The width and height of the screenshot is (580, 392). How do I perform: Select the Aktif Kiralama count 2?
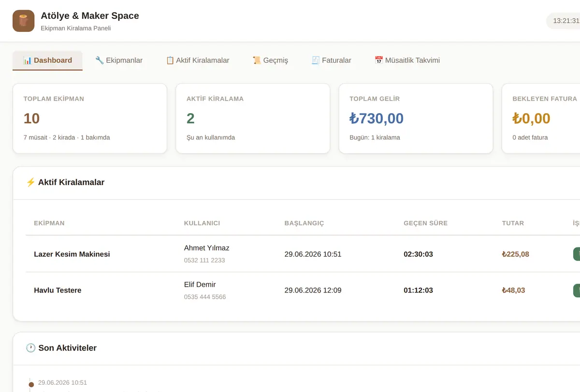tap(190, 118)
